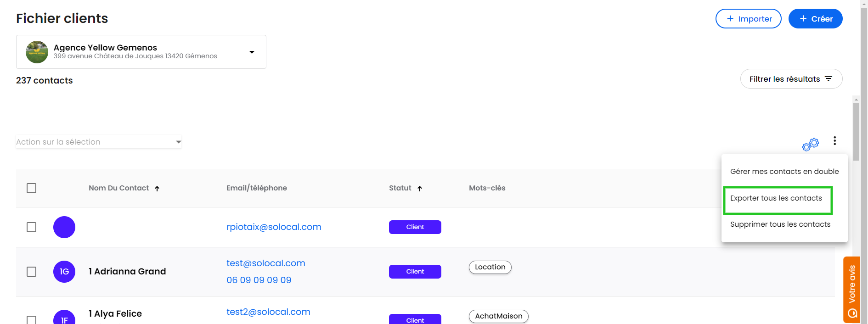Viewport: 868px width, 324px height.
Task: Check the box for 1 Alya Felice
Action: click(x=32, y=320)
